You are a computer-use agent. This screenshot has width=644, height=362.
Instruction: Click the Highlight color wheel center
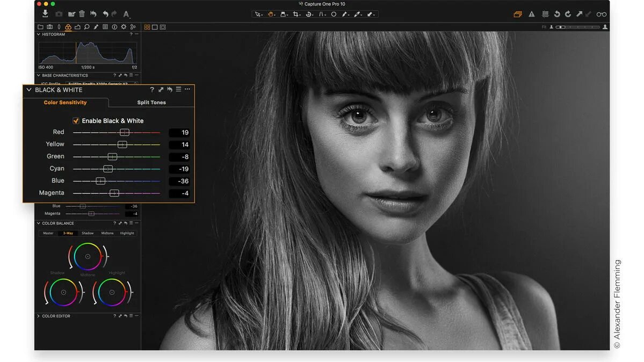pyautogui.click(x=112, y=293)
